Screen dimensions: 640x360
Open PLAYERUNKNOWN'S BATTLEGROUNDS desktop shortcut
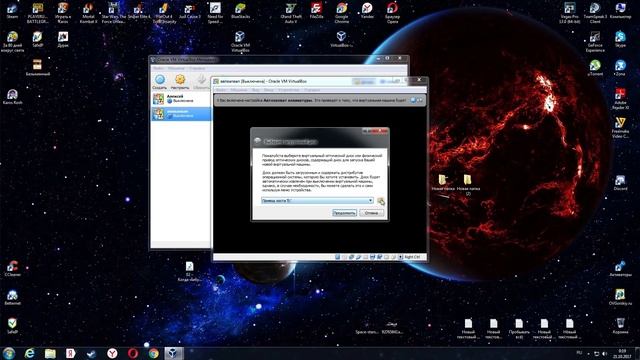point(38,12)
